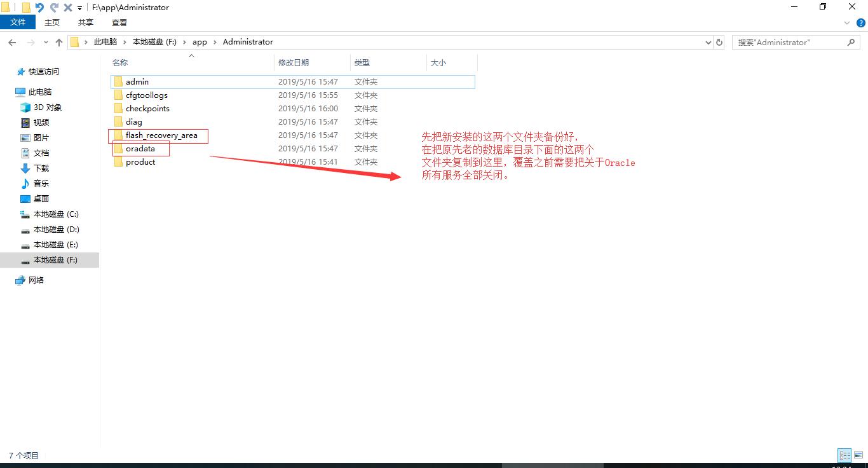The height and width of the screenshot is (468, 868).
Task: Click the folder properties icon in title bar
Action: point(25,8)
